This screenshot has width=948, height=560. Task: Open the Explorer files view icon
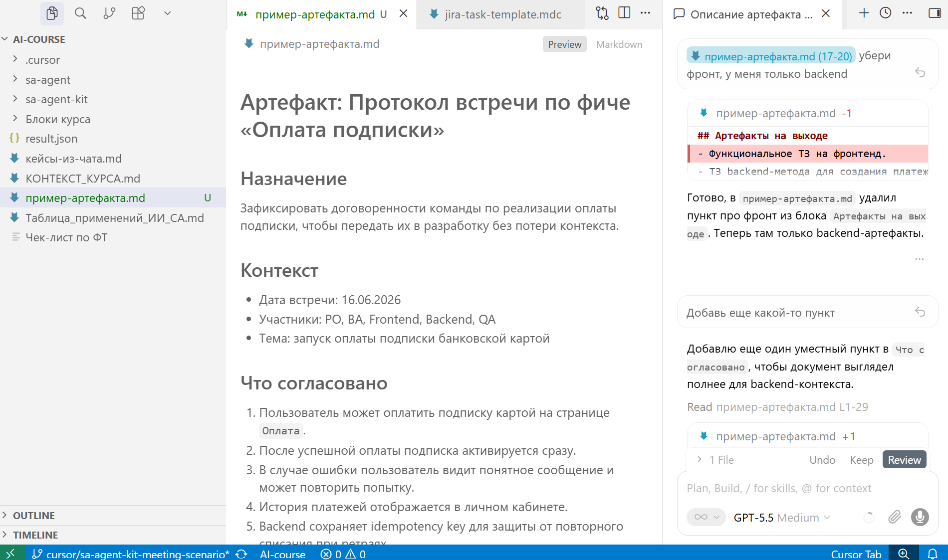52,13
